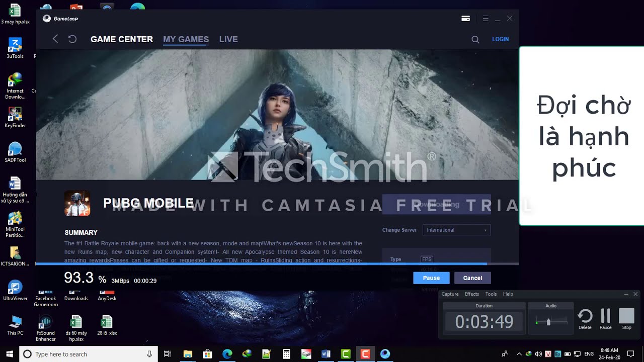The width and height of the screenshot is (644, 362).
Task: Click the 93.3 % download percentage
Action: [x=85, y=278]
